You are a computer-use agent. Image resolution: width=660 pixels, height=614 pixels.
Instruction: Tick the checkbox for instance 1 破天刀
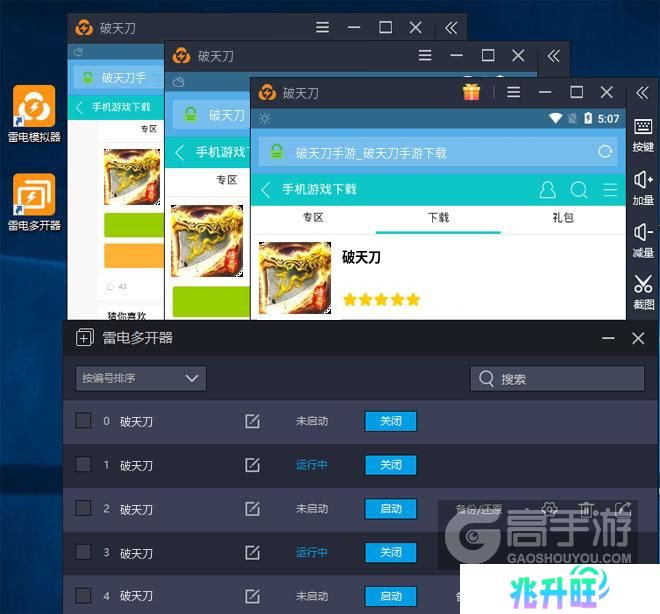83,464
